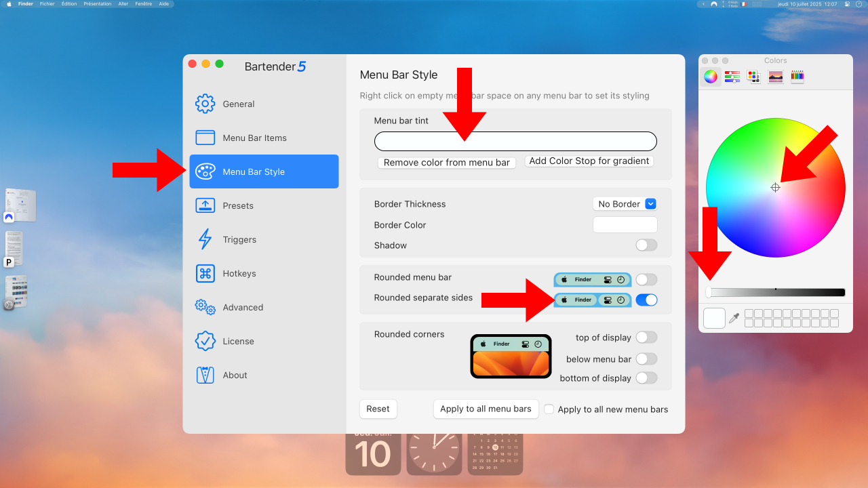Click the Menu Bar Style heading text
This screenshot has height=488, width=868.
tap(399, 75)
